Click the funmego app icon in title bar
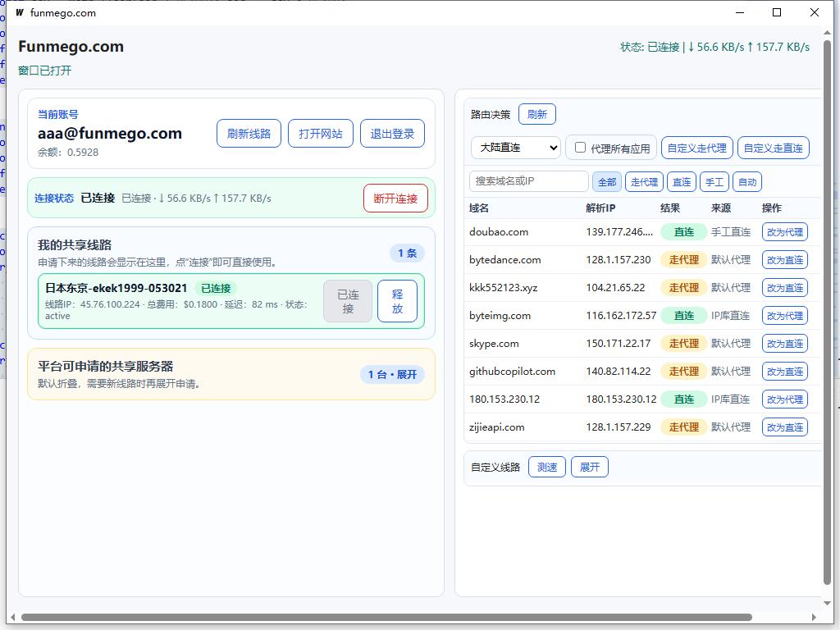Viewport: 840px width, 630px height. [20, 12]
